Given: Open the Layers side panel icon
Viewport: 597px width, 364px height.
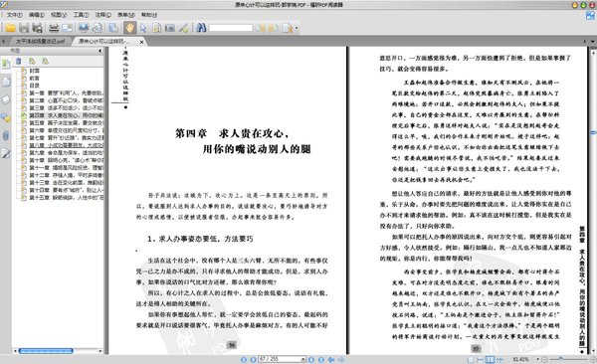Looking at the screenshot, I should click(6, 99).
